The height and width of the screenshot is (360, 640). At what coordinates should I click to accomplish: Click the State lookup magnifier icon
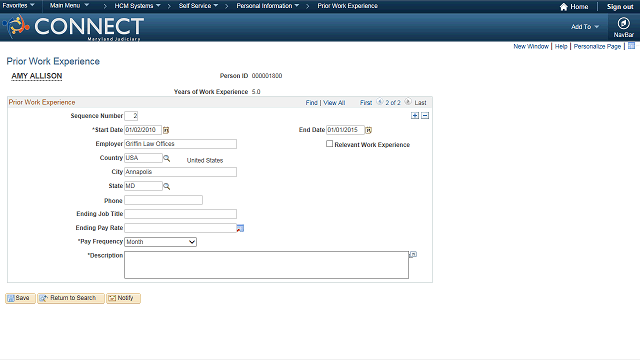[167, 186]
